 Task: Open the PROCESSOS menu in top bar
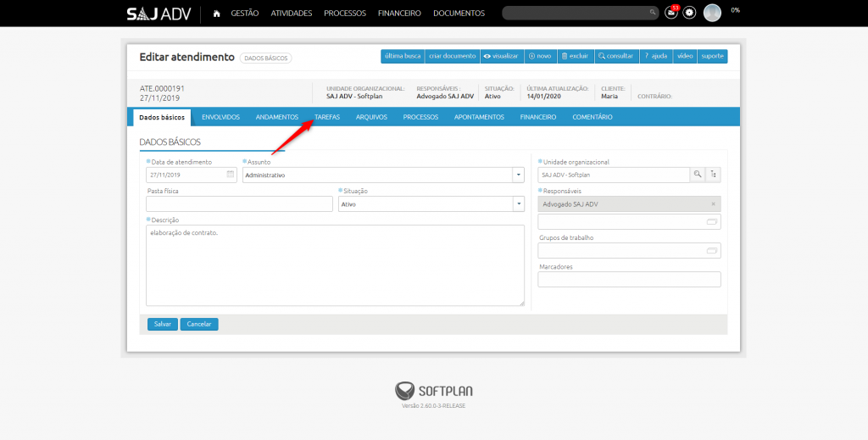click(345, 14)
